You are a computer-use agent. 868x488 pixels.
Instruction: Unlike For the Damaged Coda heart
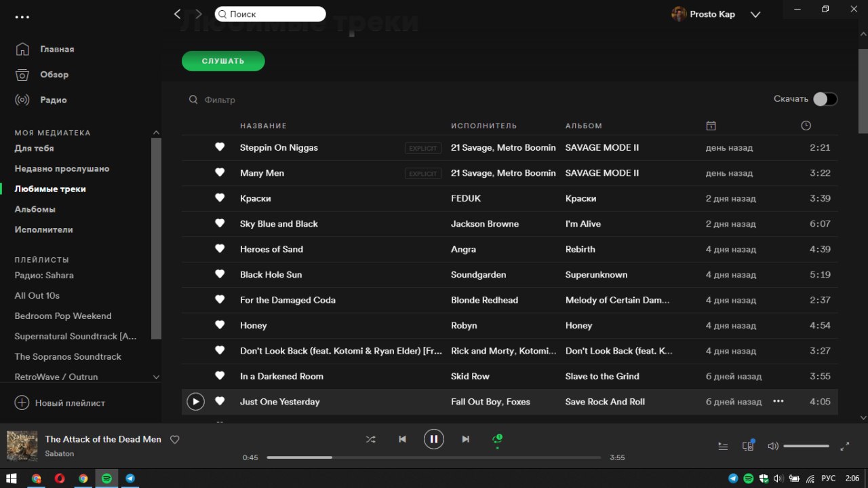click(220, 300)
